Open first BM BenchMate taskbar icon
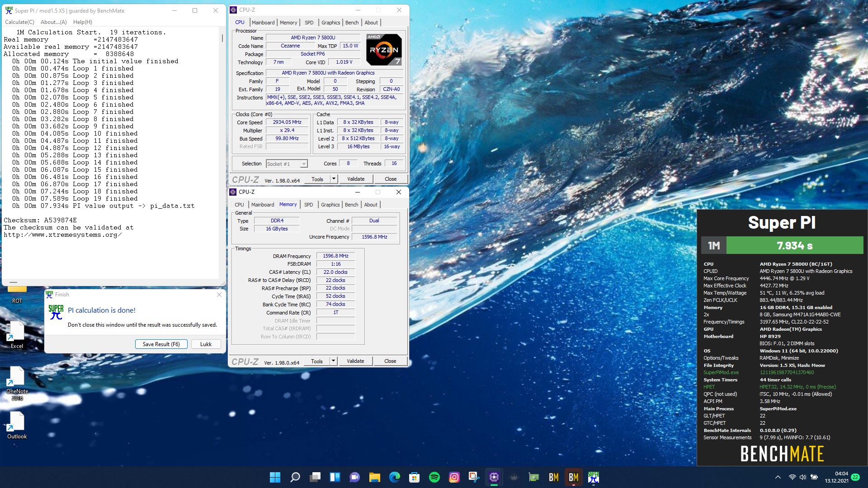The width and height of the screenshot is (868, 488). click(x=553, y=477)
